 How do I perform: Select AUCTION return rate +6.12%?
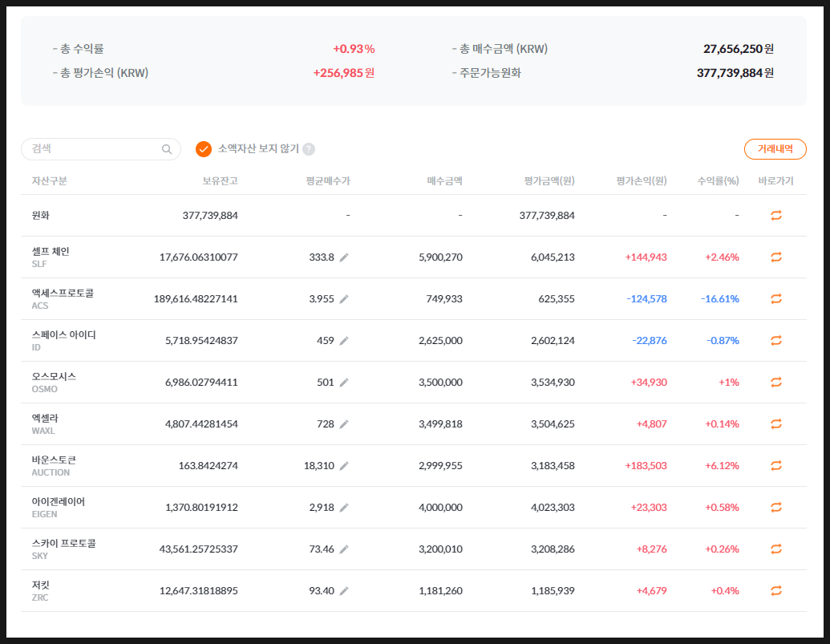(x=722, y=466)
